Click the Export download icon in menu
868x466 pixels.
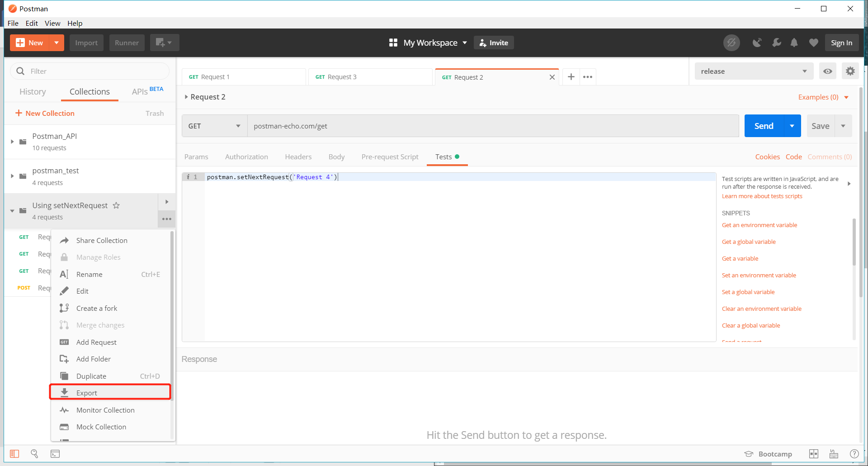click(x=65, y=393)
